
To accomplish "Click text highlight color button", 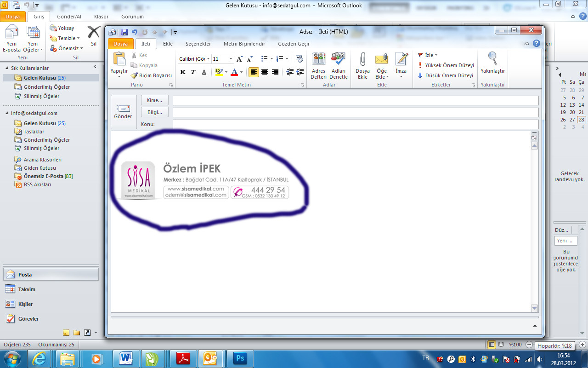I will (x=218, y=72).
